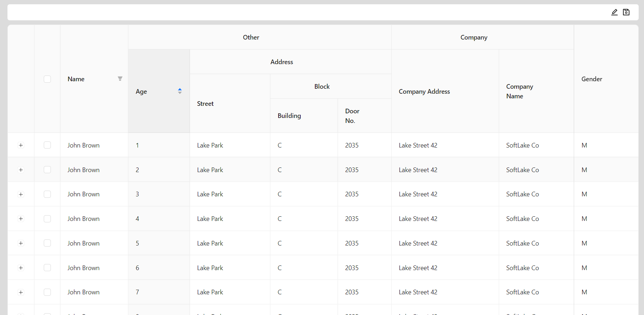644x315 pixels.
Task: Select the Street column header
Action: click(x=205, y=104)
